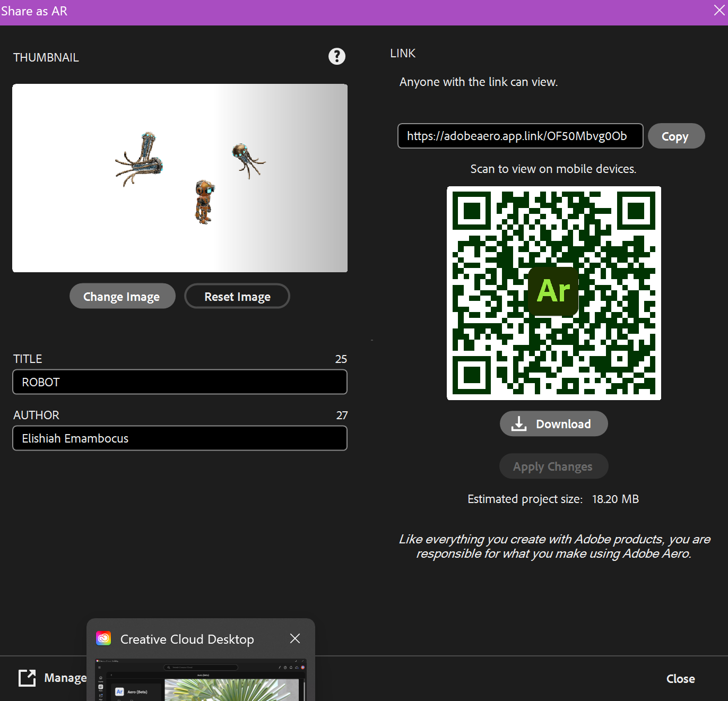Click the TITLE input field containing ROBOT

point(180,382)
